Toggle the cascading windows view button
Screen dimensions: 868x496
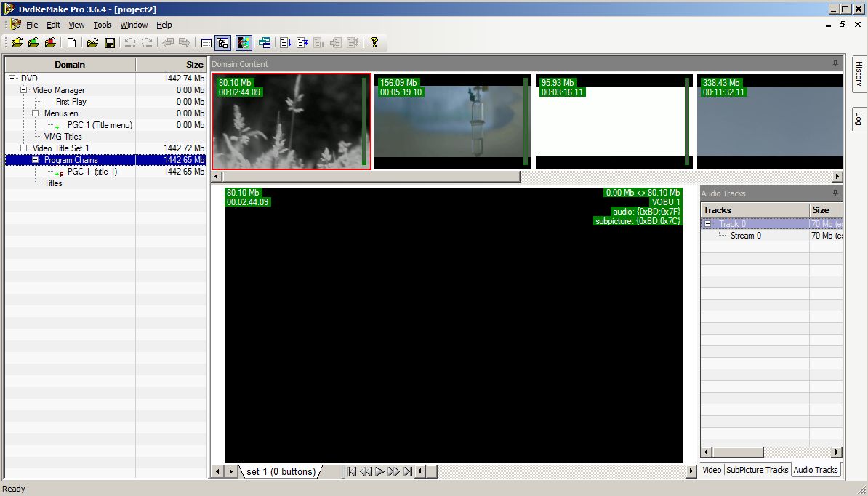pyautogui.click(x=223, y=43)
